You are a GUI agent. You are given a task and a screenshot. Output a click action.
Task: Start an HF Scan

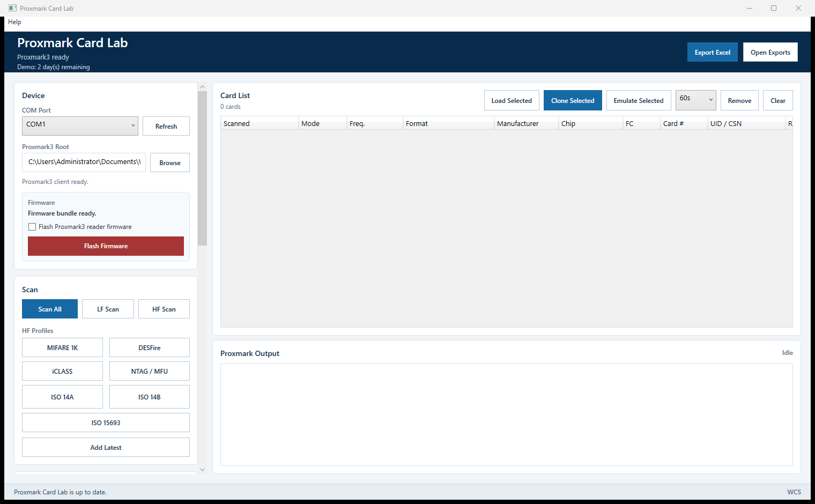click(x=164, y=309)
